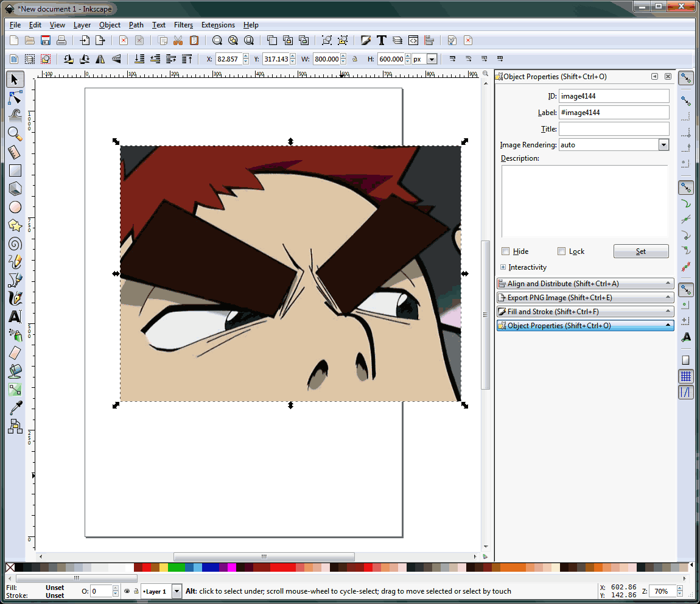Click the ID field with image4144

coord(614,96)
